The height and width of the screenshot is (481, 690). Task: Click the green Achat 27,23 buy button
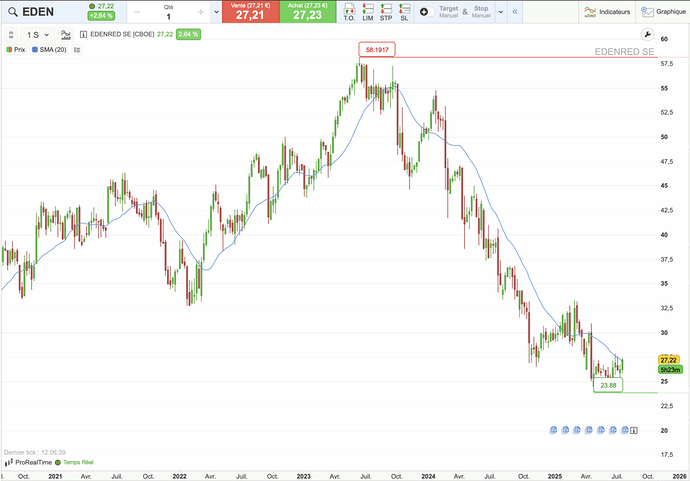click(307, 12)
